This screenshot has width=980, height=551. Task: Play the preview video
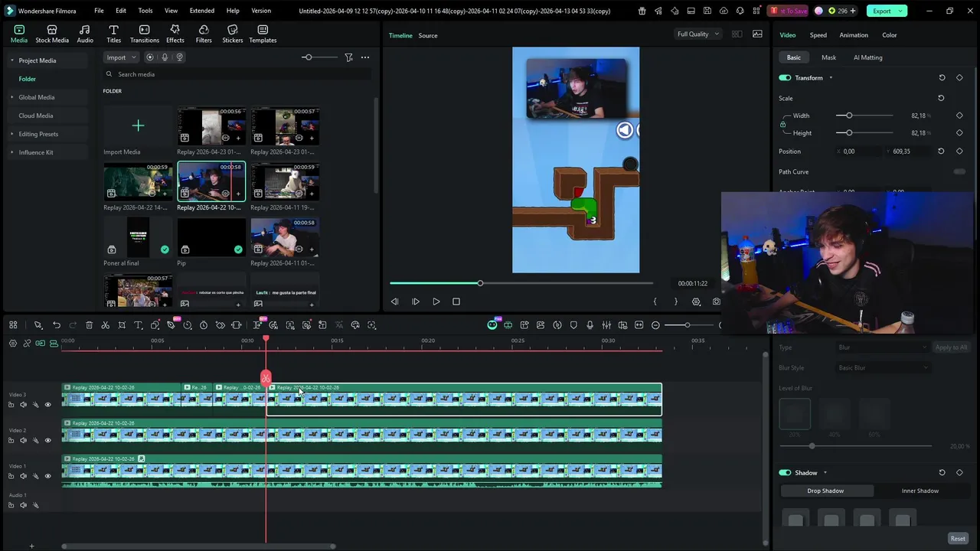tap(436, 302)
